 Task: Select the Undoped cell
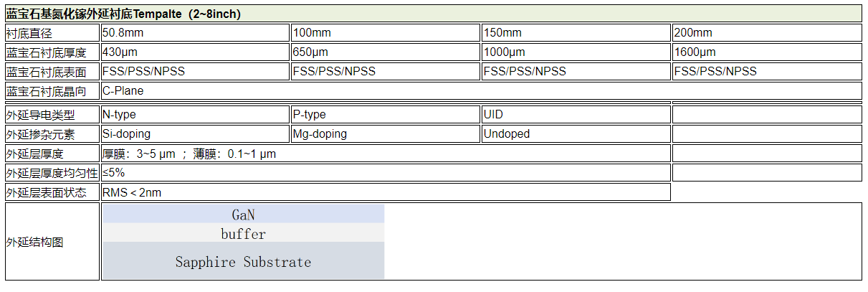pyautogui.click(x=576, y=134)
